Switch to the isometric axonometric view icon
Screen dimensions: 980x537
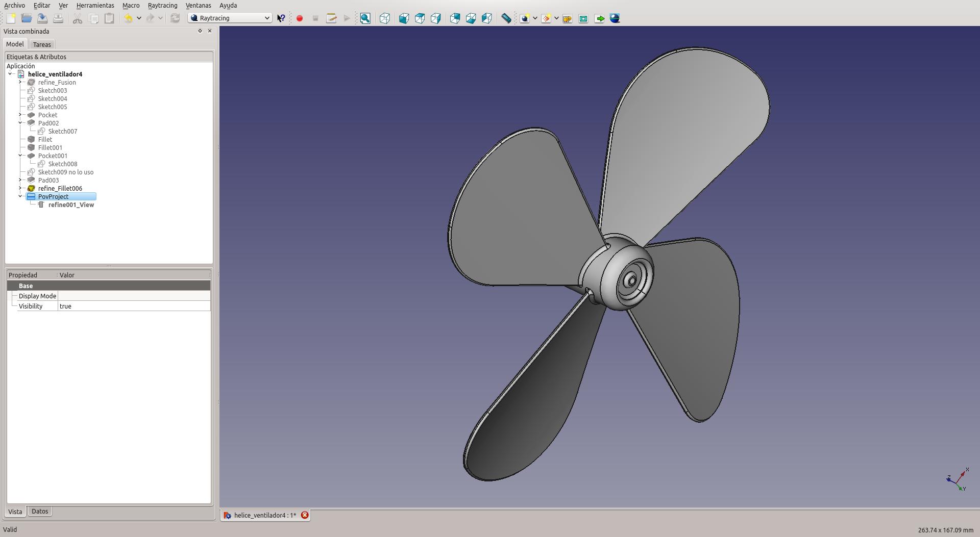click(385, 18)
